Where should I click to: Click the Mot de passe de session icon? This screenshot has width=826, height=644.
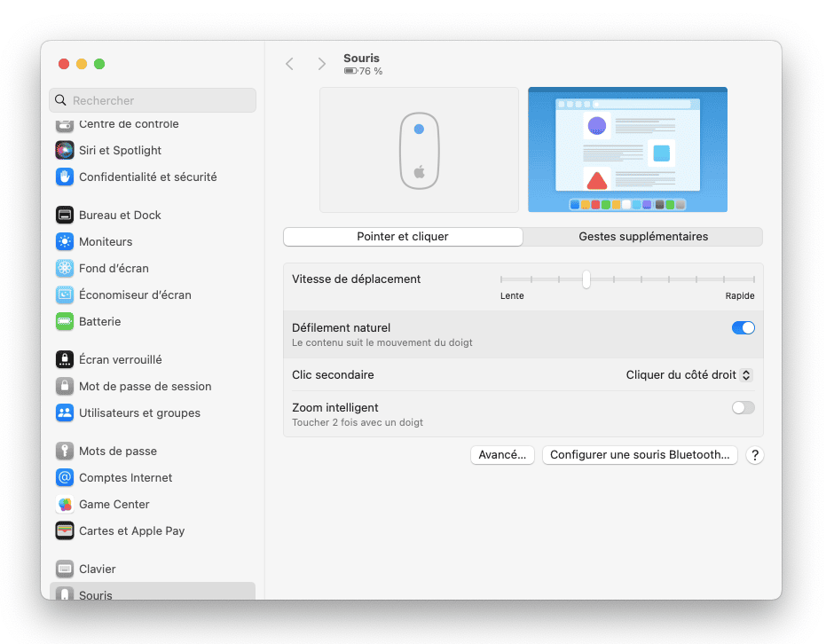tap(65, 386)
